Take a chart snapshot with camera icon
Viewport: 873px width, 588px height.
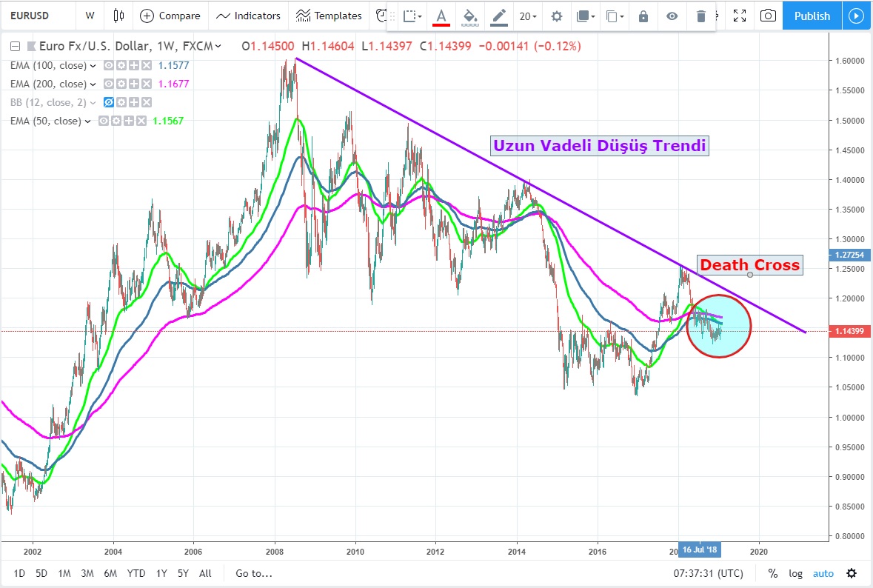769,16
